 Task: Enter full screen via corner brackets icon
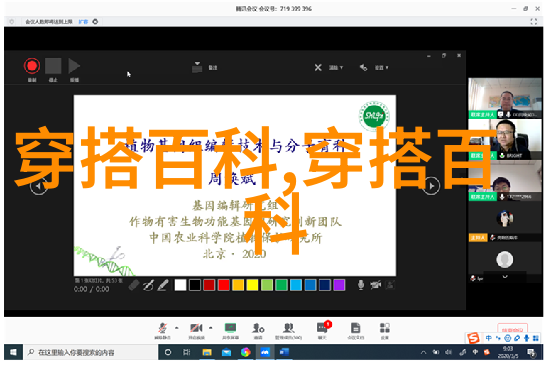534,21
